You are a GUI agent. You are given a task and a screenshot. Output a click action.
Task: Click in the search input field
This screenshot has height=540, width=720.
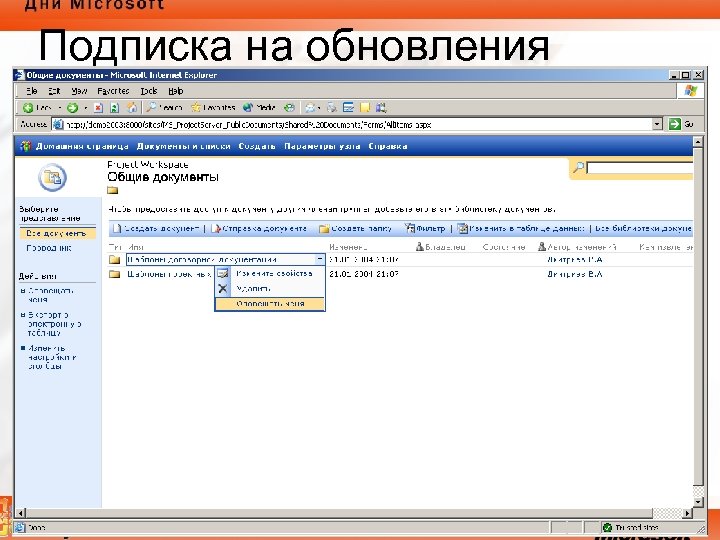tap(640, 168)
